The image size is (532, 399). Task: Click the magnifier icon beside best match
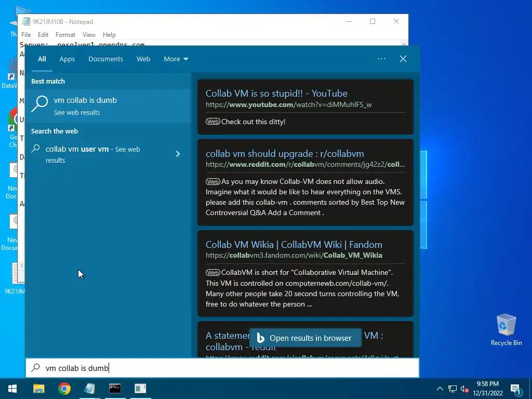pos(39,104)
